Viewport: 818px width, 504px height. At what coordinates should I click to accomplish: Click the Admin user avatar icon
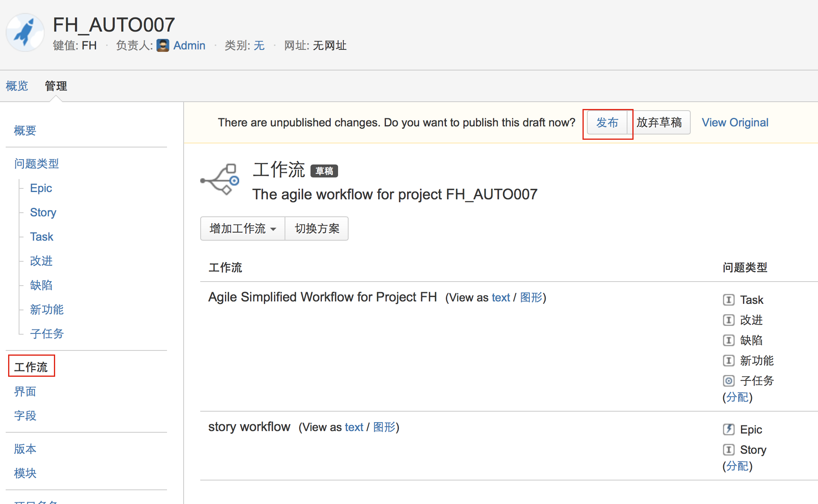(163, 45)
